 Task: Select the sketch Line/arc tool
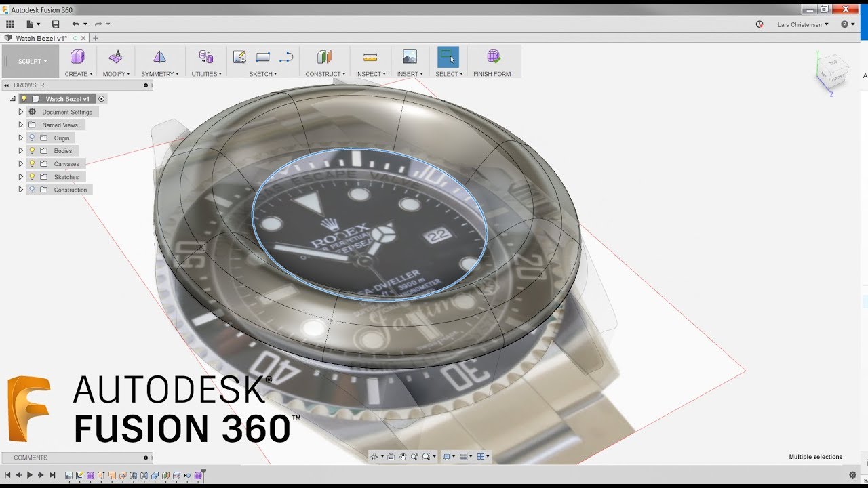coord(286,57)
